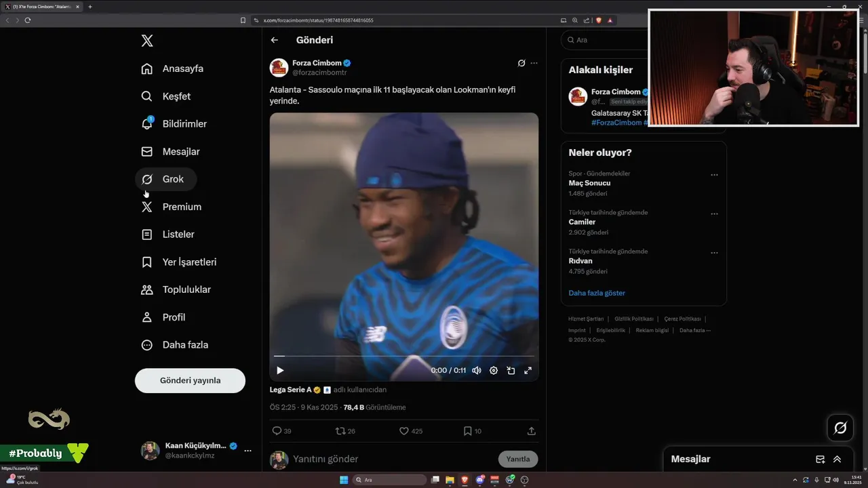Image resolution: width=868 pixels, height=488 pixels.
Task: Click the Yanıtla button
Action: click(518, 459)
